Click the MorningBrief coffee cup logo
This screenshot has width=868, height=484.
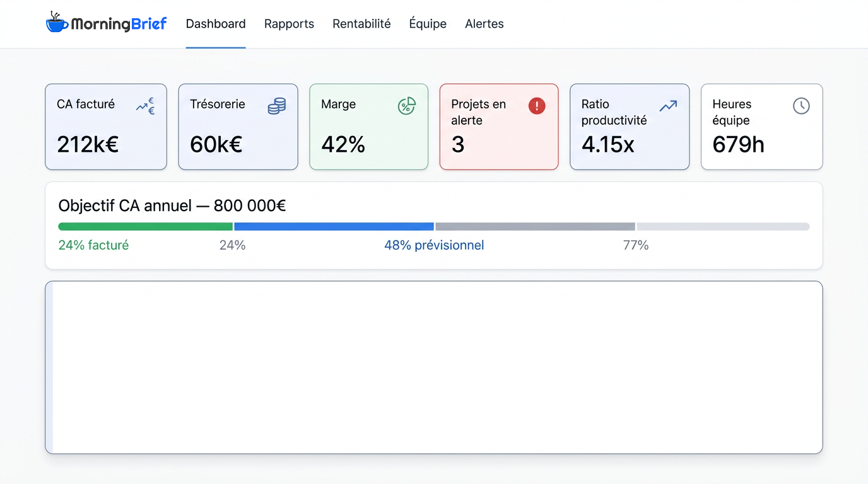[57, 23]
